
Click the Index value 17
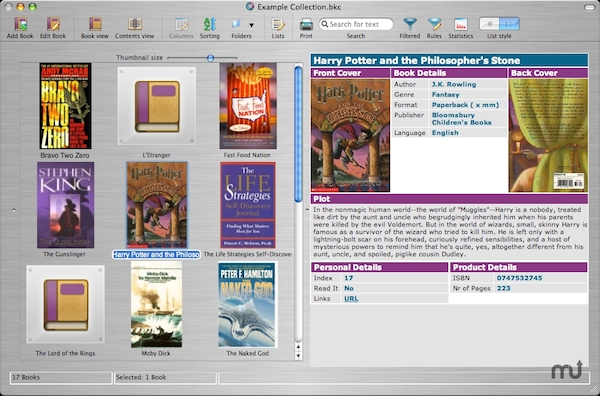[x=349, y=278]
